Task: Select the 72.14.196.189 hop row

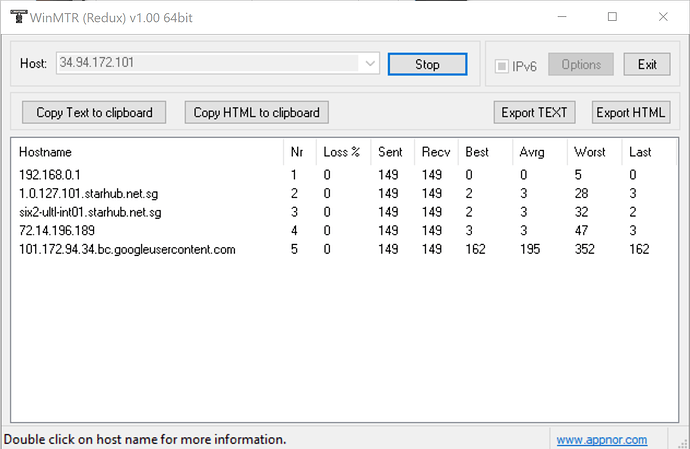Action: pos(59,230)
